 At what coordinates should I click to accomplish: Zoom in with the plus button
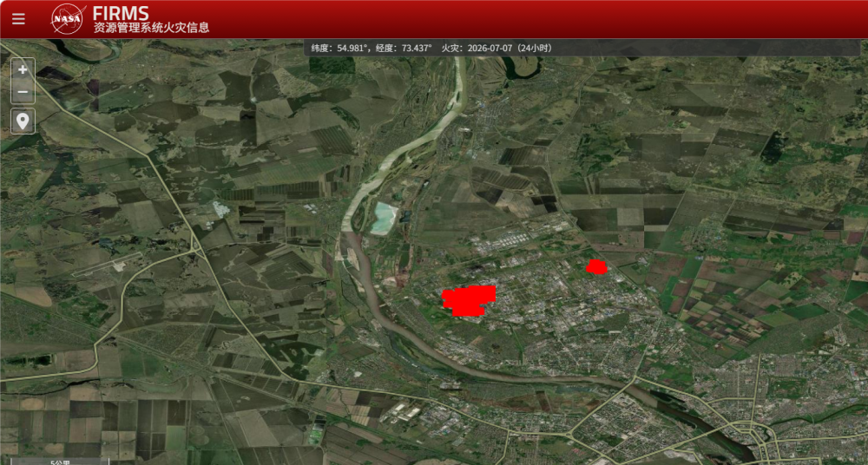tap(23, 69)
